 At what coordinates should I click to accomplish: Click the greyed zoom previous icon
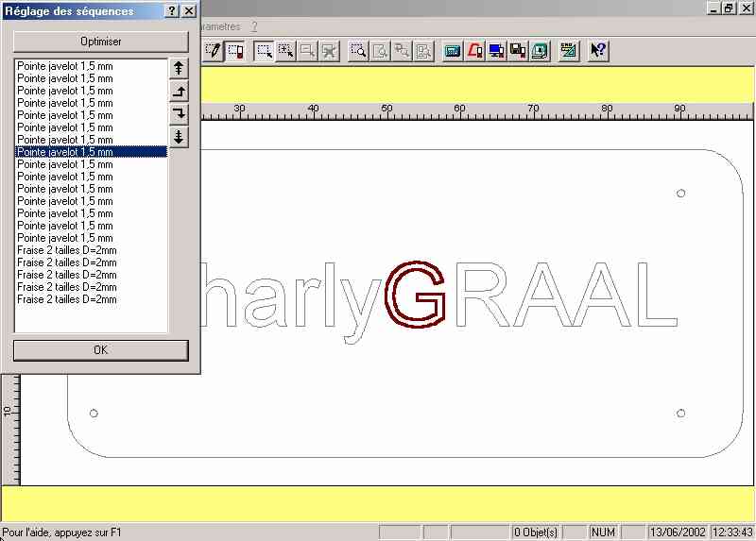[x=402, y=51]
